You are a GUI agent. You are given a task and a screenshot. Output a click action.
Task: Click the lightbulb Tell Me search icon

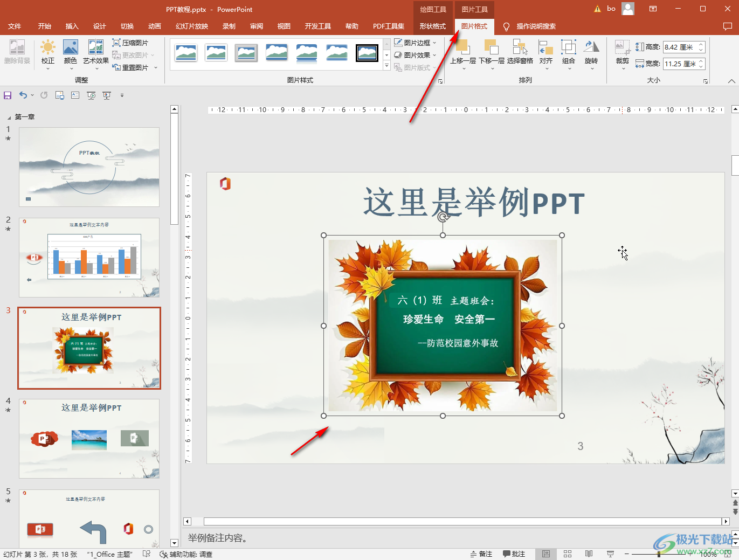click(x=506, y=26)
